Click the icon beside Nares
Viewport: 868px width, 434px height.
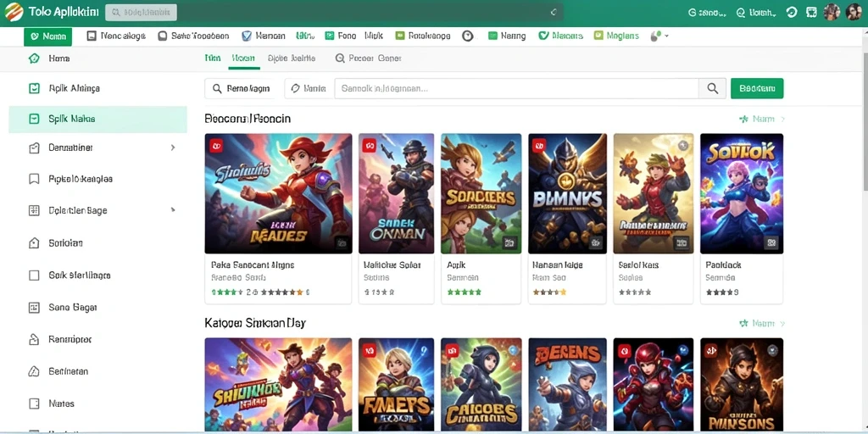coord(34,403)
